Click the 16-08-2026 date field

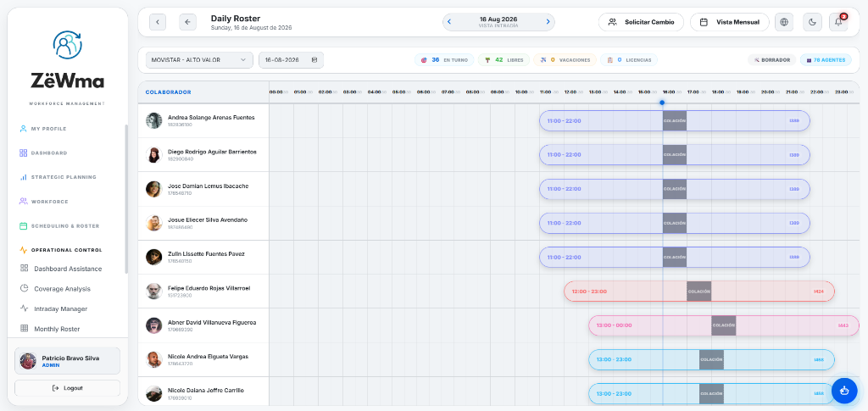[x=292, y=59]
